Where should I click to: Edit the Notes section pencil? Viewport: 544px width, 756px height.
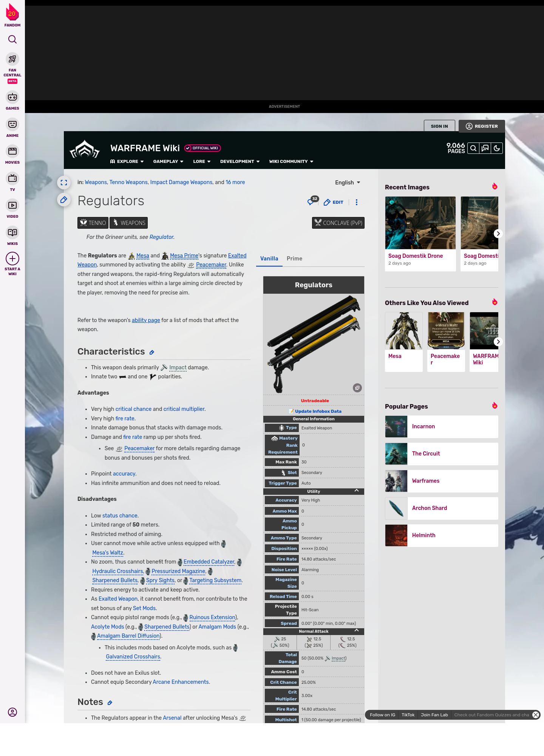click(x=110, y=703)
